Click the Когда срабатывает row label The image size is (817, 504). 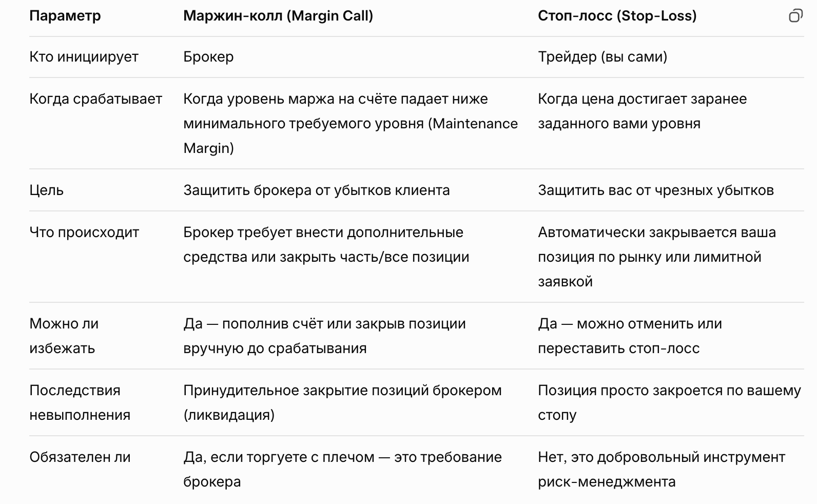95,99
